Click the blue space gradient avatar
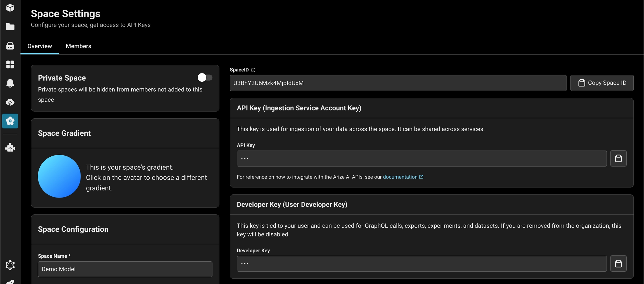The height and width of the screenshot is (284, 644). click(59, 176)
